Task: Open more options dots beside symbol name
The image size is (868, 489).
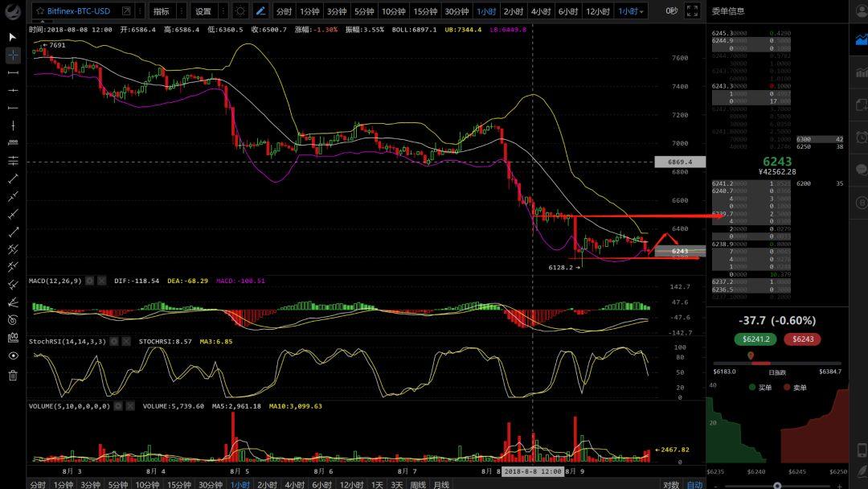Action: pos(140,11)
